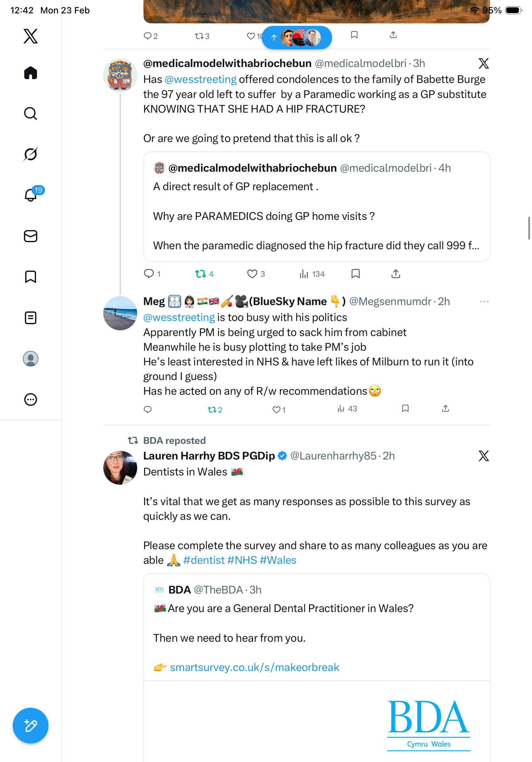The height and width of the screenshot is (762, 532).
Task: Bookmark the medicalmodelwithabriochebun post
Action: [x=356, y=274]
